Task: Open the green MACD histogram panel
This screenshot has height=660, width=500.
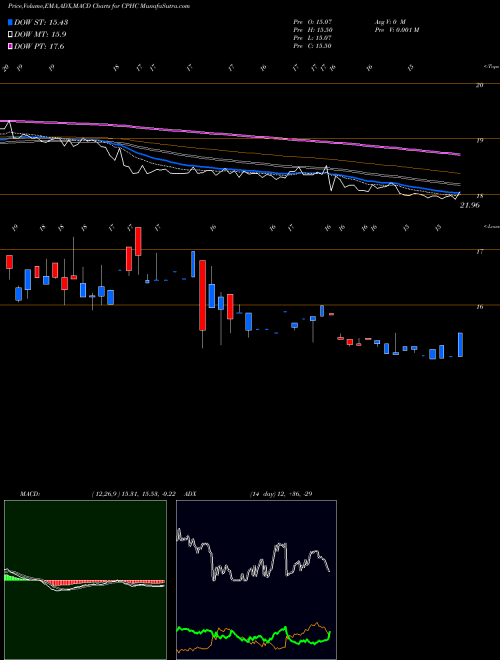Action: (x=85, y=580)
